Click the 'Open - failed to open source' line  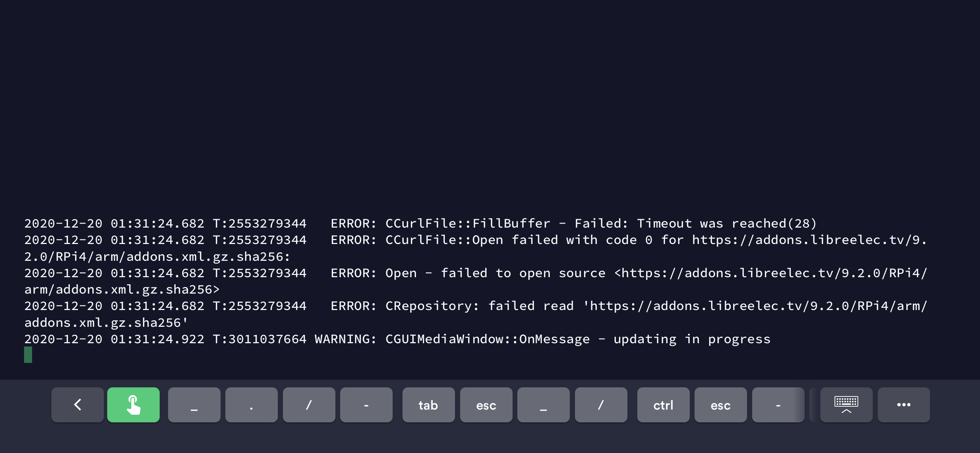pyautogui.click(x=495, y=273)
